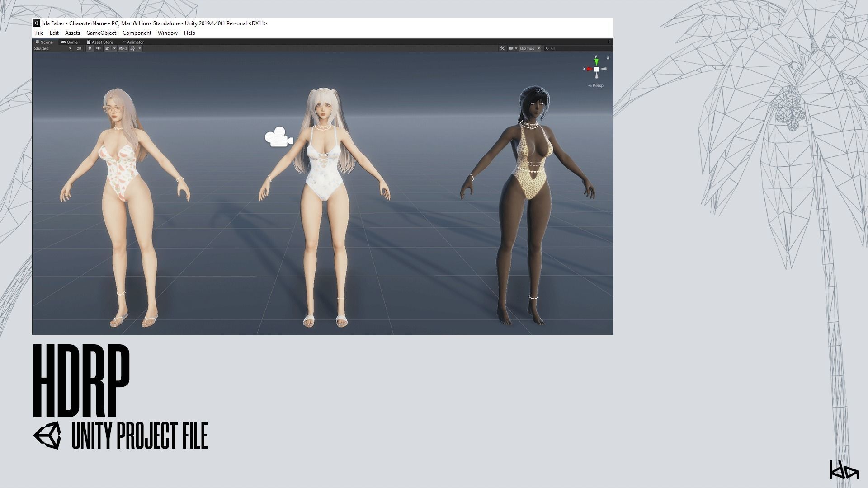Image resolution: width=868 pixels, height=488 pixels.
Task: Switch to the Scene tab
Action: 44,42
